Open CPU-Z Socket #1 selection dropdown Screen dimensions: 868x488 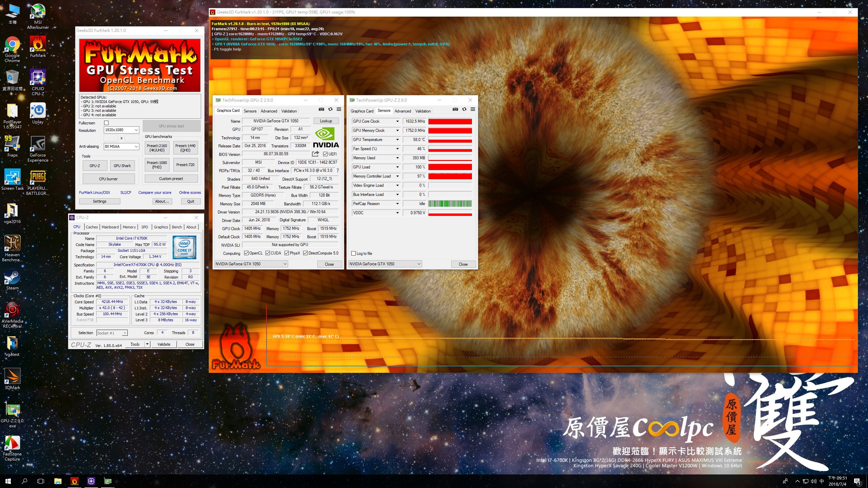click(x=112, y=333)
